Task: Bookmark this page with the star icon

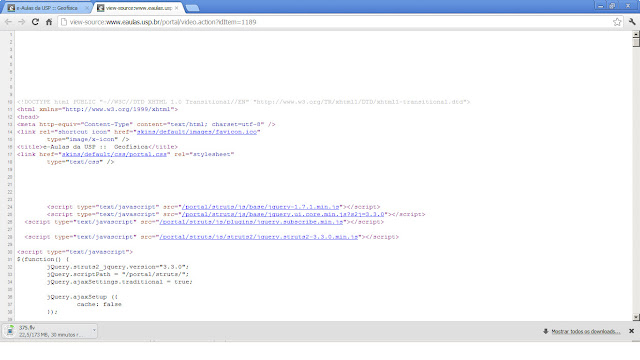Action: (x=617, y=22)
